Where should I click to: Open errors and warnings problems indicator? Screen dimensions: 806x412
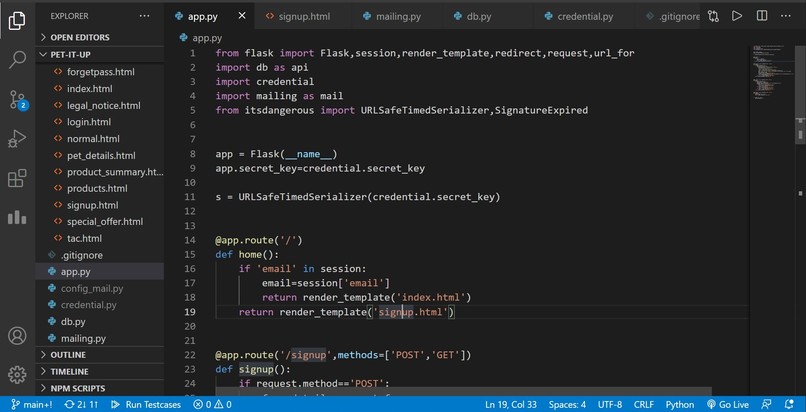[x=212, y=404]
